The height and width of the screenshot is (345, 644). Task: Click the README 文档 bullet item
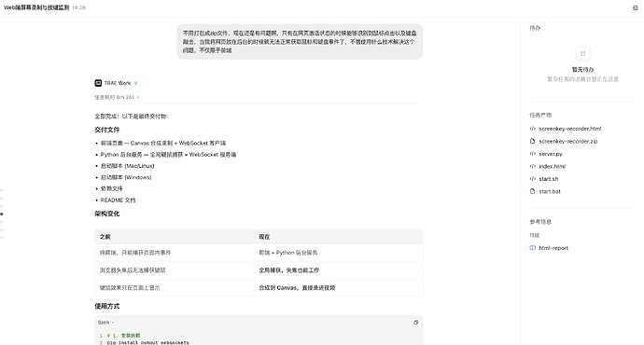click(118, 200)
